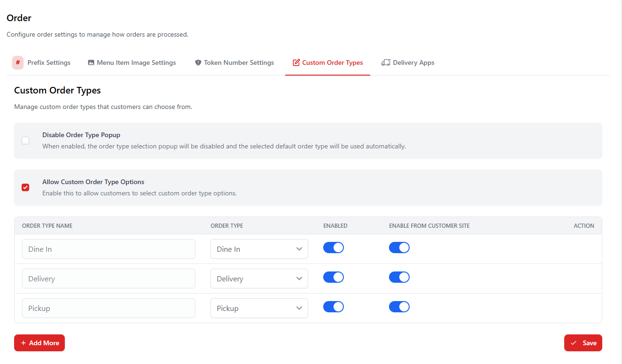Check the Disable Order Type Popup checkbox
Screen dimensions: 622x364
25,140
